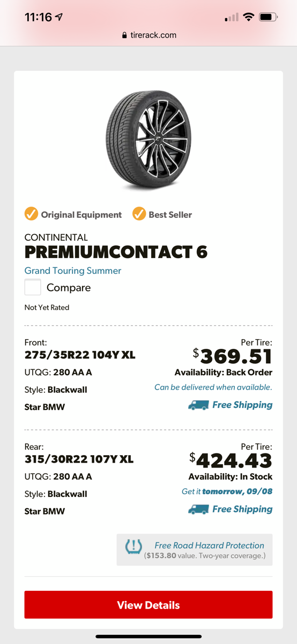Tap 'Can be delivered when available' text
This screenshot has height=644, width=297.
[x=213, y=387]
